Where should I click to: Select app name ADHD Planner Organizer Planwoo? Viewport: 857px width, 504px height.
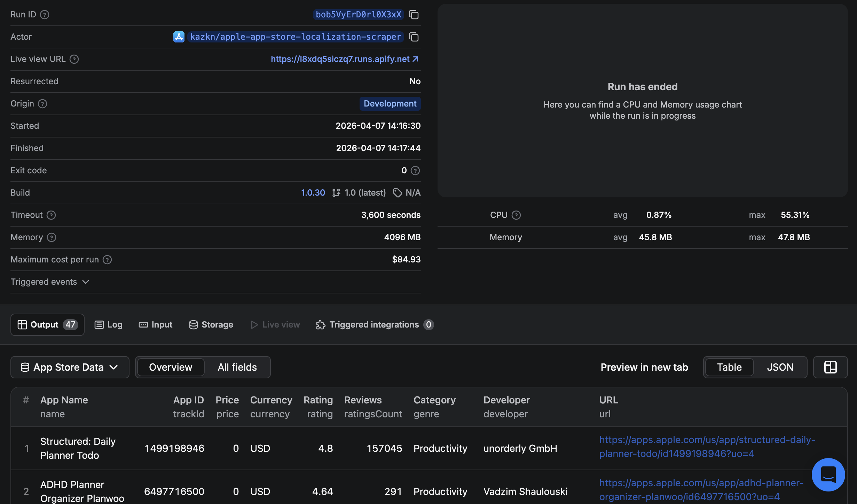coord(82,491)
